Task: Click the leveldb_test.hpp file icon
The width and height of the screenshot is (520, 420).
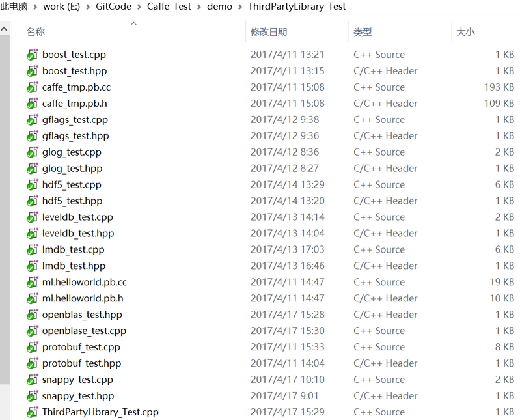Action: click(32, 234)
